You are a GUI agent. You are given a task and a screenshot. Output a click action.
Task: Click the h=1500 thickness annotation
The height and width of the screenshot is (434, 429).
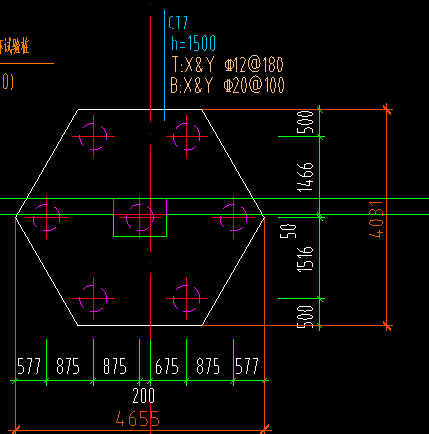point(193,43)
